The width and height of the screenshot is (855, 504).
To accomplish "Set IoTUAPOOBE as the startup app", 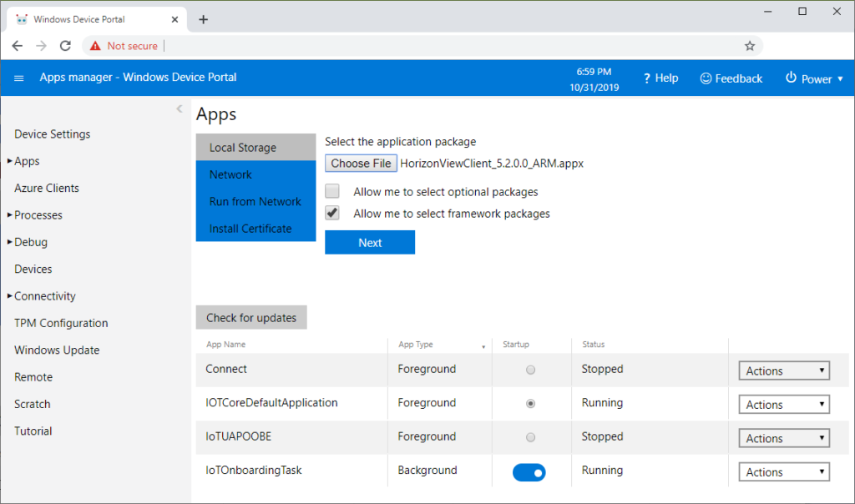I will pyautogui.click(x=530, y=437).
